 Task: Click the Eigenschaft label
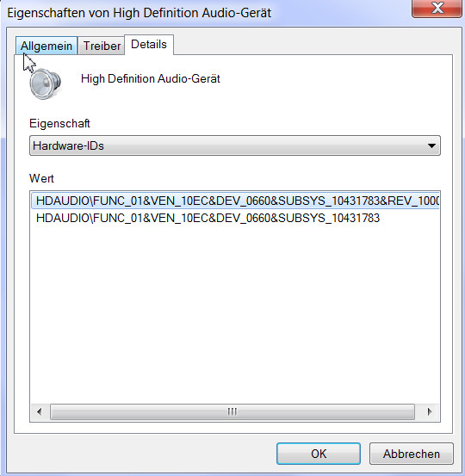(59, 124)
